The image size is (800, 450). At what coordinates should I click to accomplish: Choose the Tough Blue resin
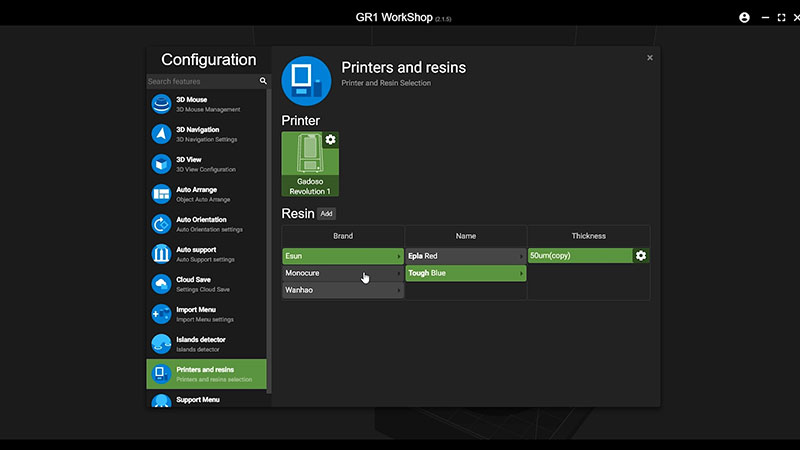coord(465,273)
